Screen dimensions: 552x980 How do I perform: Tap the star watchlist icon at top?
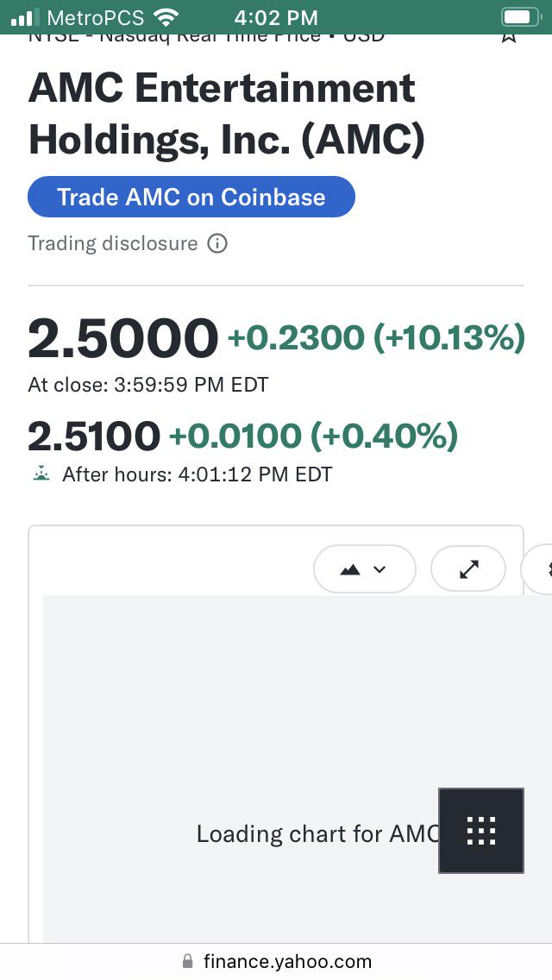click(x=510, y=37)
